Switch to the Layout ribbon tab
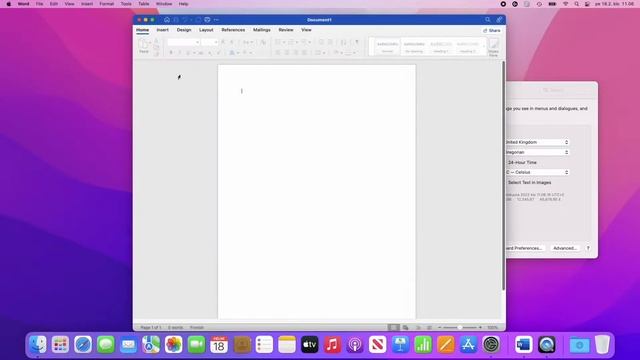Viewport: 640px width, 360px height. 206,30
